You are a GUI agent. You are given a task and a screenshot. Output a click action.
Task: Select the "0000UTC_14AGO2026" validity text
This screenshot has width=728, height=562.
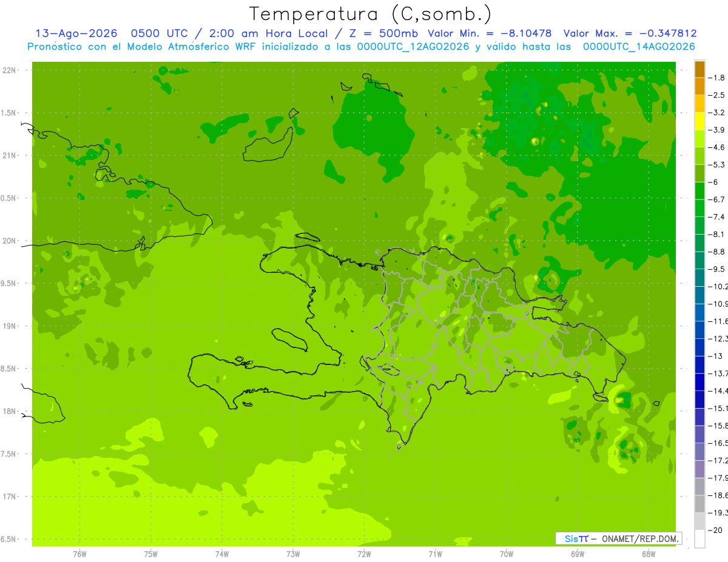(x=639, y=47)
